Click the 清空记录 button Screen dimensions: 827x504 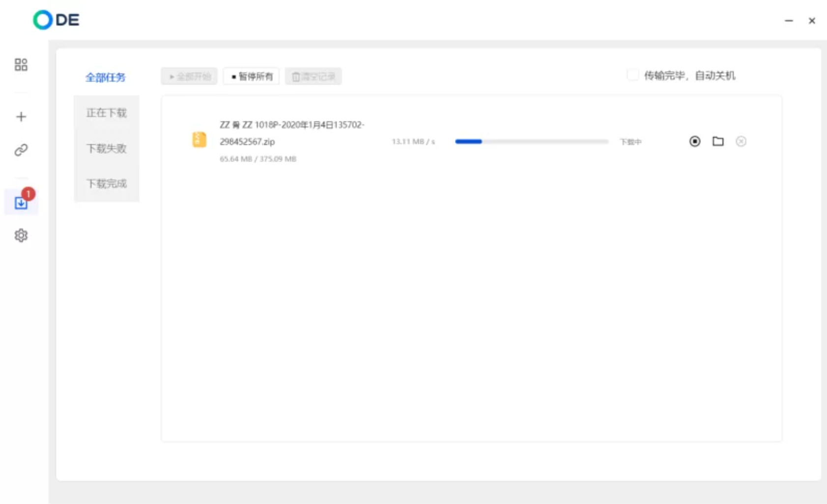(x=313, y=76)
